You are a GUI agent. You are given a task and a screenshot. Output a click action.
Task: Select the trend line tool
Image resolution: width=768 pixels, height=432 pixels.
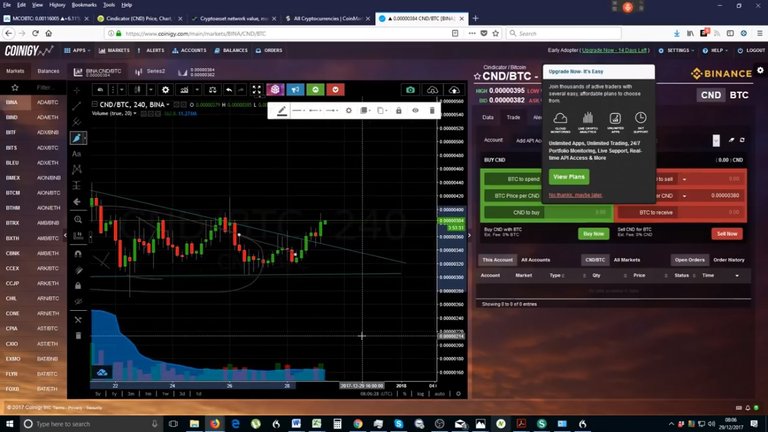77,106
